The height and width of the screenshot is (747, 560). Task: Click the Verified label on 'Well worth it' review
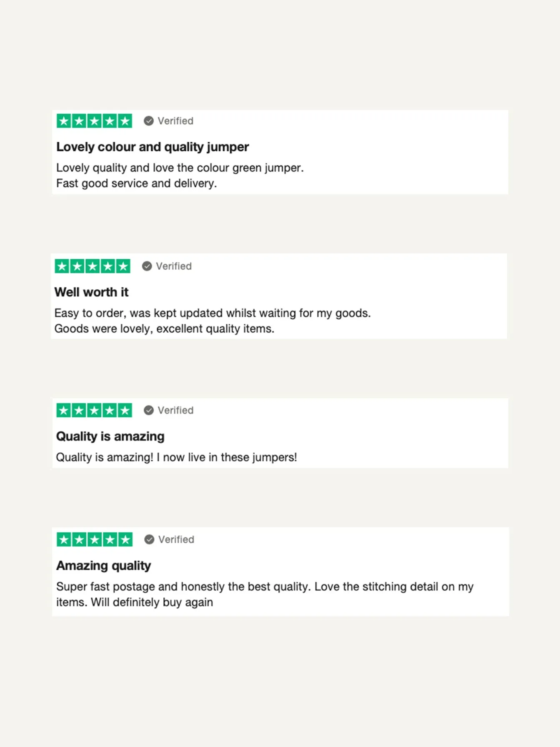174,266
